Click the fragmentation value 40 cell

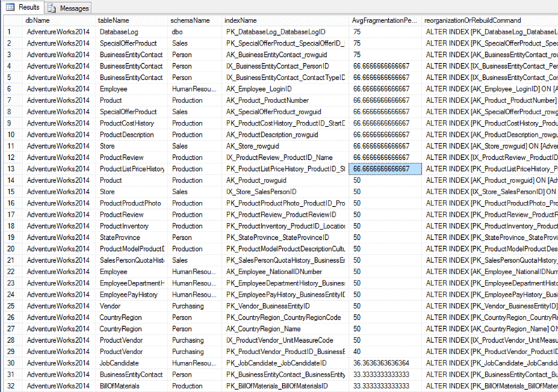[x=385, y=352]
